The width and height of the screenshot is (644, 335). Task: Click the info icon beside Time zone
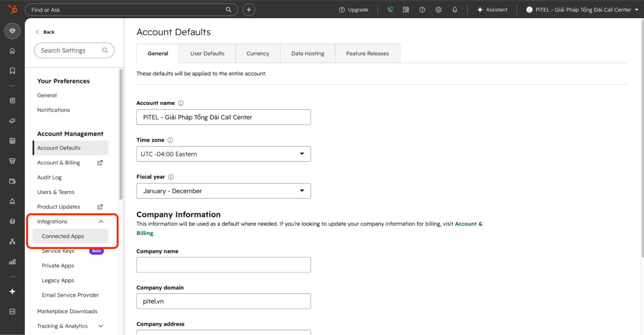(170, 140)
